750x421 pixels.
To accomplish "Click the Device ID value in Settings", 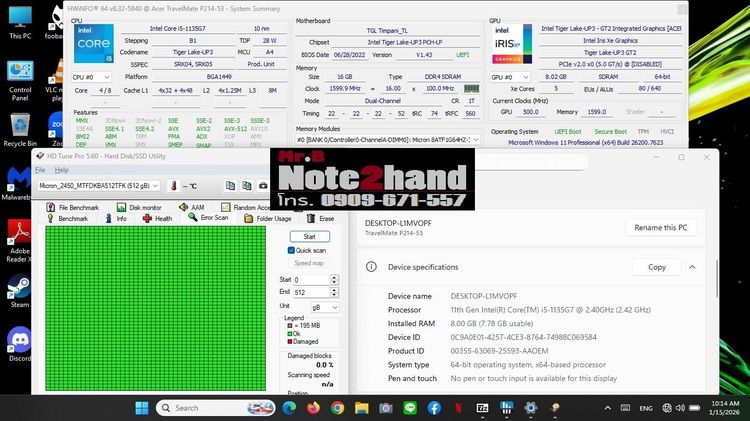I will [523, 337].
